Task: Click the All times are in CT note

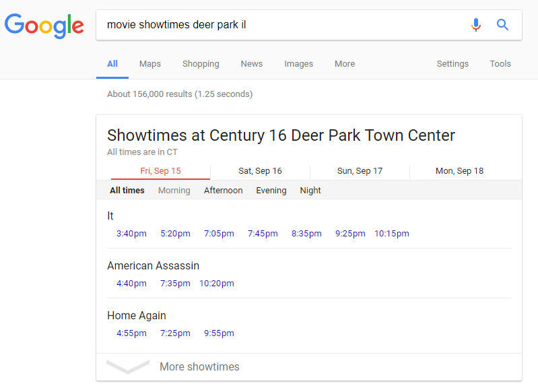Action: click(142, 152)
